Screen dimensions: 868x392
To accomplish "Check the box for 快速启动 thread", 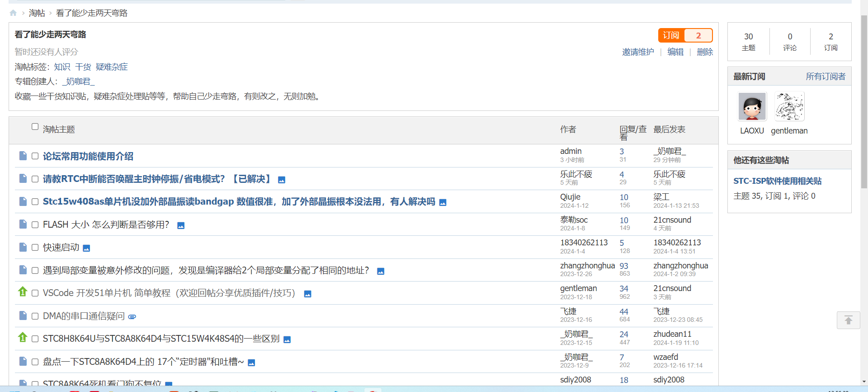I will pyautogui.click(x=35, y=248).
